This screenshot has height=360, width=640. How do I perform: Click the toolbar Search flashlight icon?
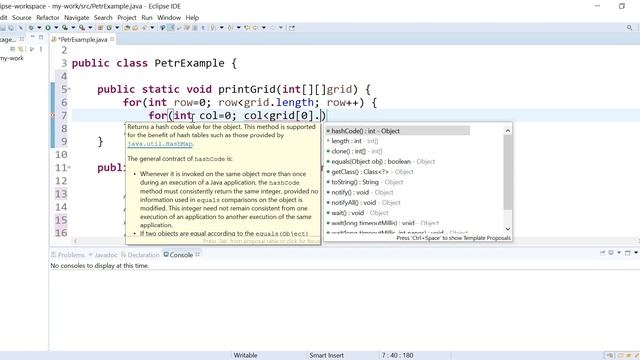(x=144, y=28)
